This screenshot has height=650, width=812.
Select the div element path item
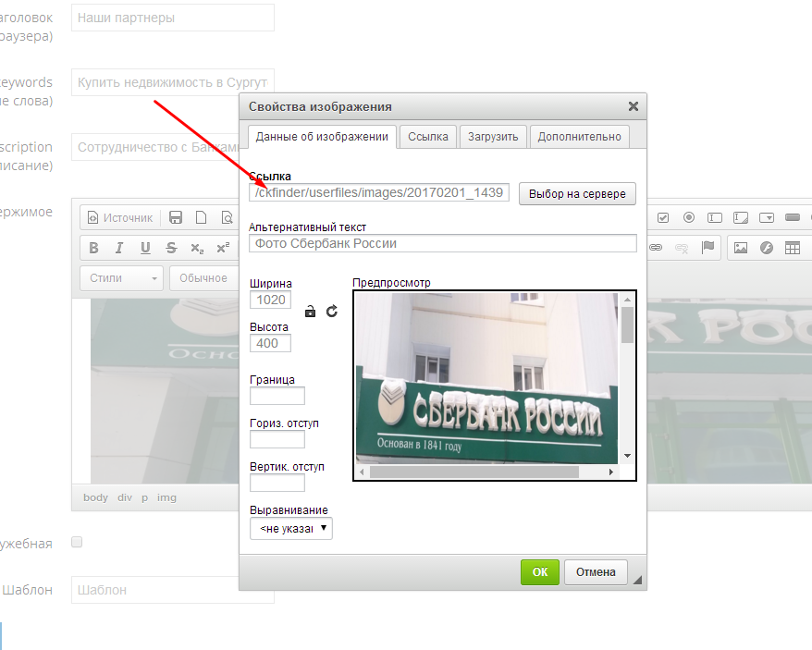[x=125, y=497]
